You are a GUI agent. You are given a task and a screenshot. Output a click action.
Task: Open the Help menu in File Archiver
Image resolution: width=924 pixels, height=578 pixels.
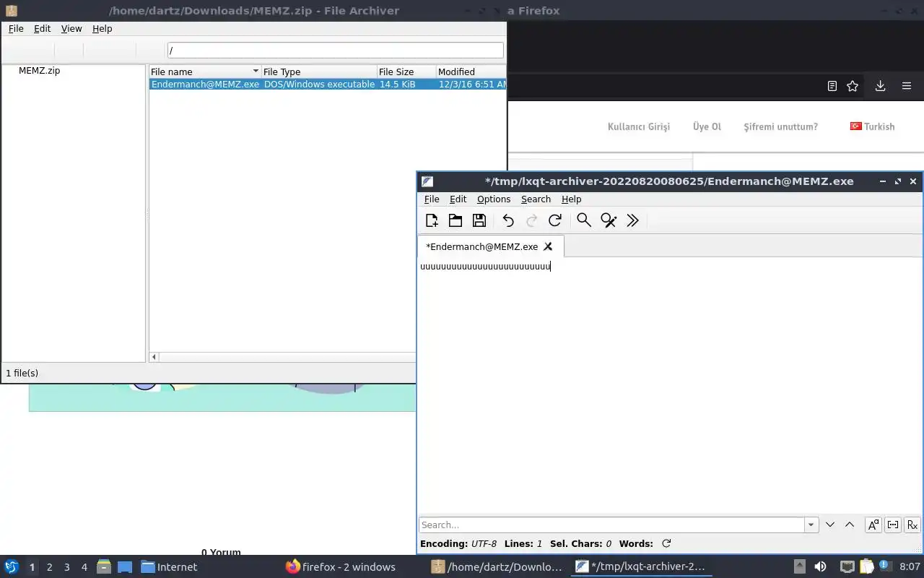(x=103, y=29)
